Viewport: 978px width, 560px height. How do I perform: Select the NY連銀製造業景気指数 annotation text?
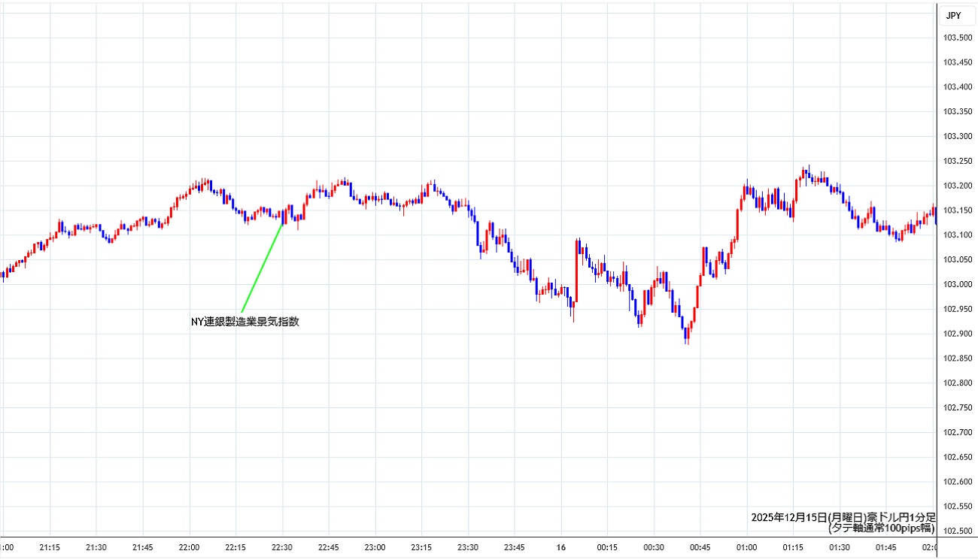point(245,322)
